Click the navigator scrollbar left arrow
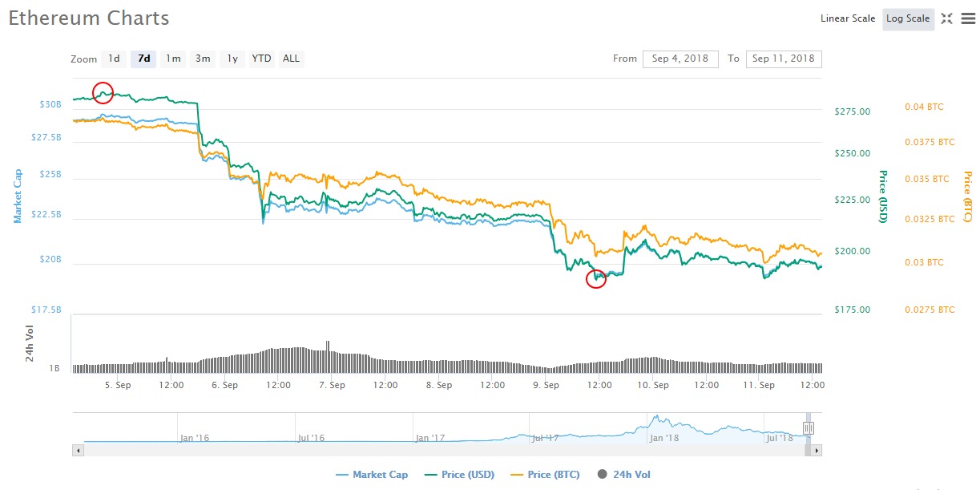 (x=78, y=451)
